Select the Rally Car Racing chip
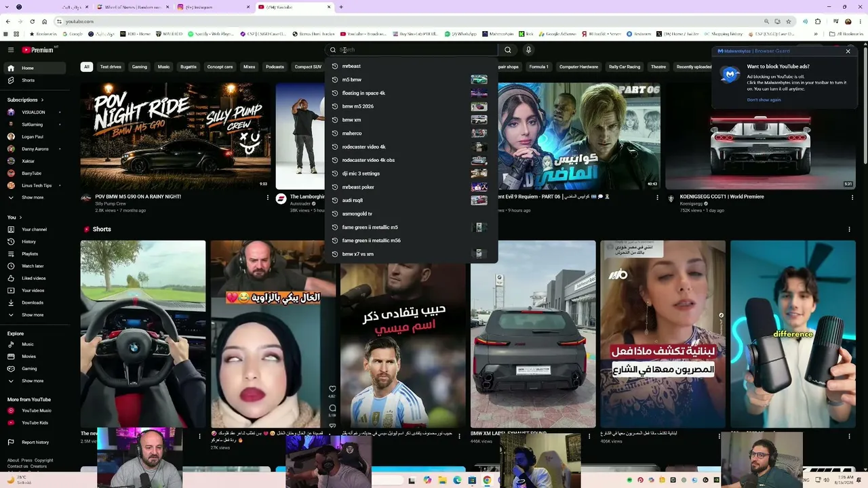 pyautogui.click(x=625, y=67)
